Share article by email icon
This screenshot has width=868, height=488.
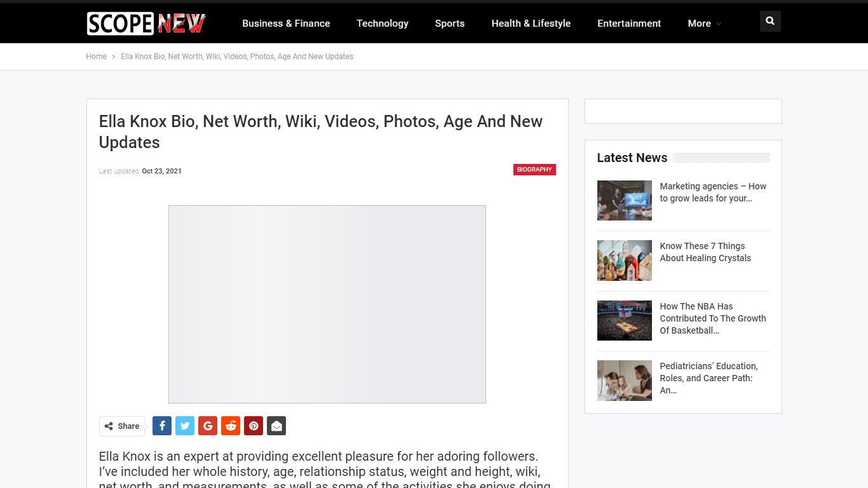coord(276,426)
